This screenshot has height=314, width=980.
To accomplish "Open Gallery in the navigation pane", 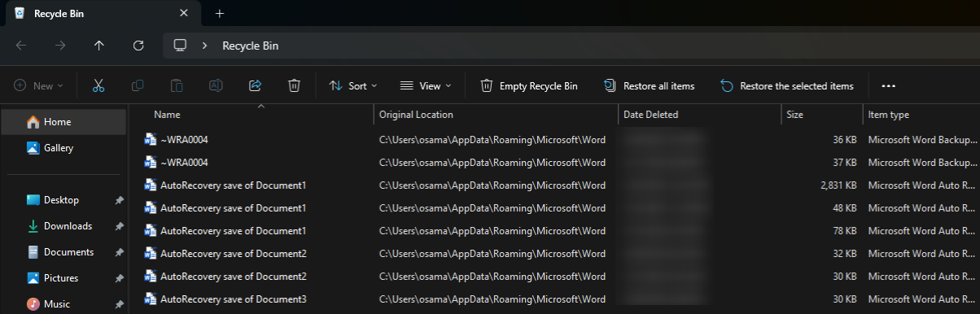I will point(63,148).
